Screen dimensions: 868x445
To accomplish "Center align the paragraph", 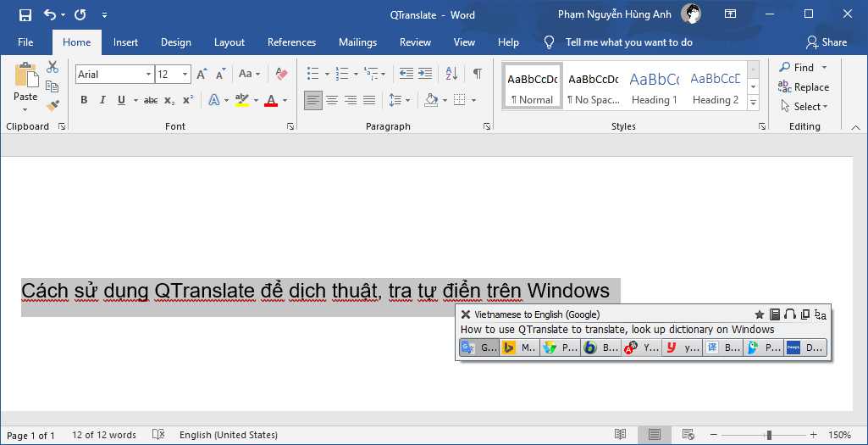I will pyautogui.click(x=332, y=100).
